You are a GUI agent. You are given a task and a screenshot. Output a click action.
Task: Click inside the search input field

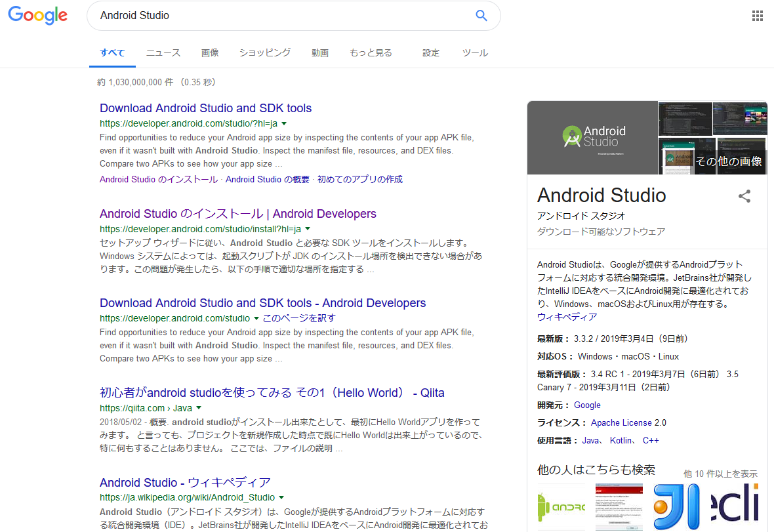tap(262, 15)
